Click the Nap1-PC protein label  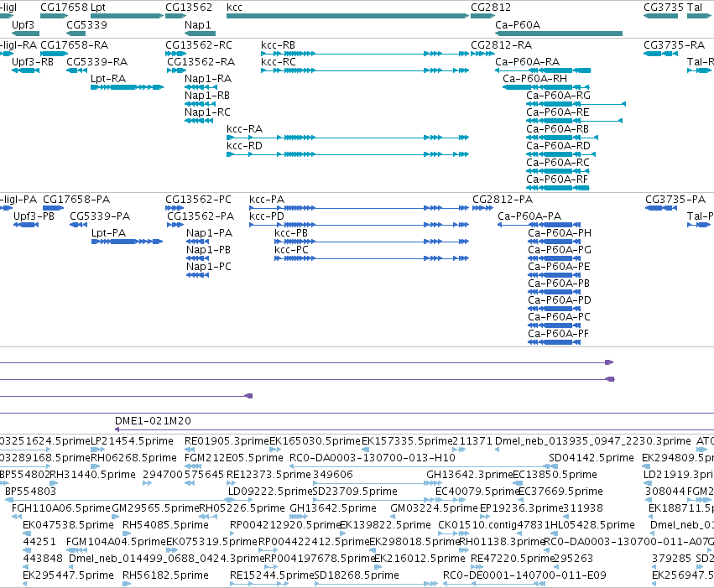209,267
